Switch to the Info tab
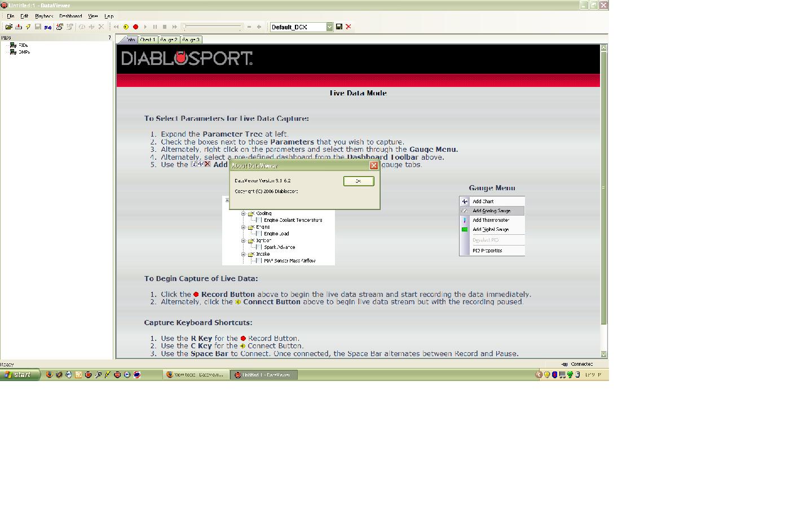The image size is (812, 508). coord(130,40)
